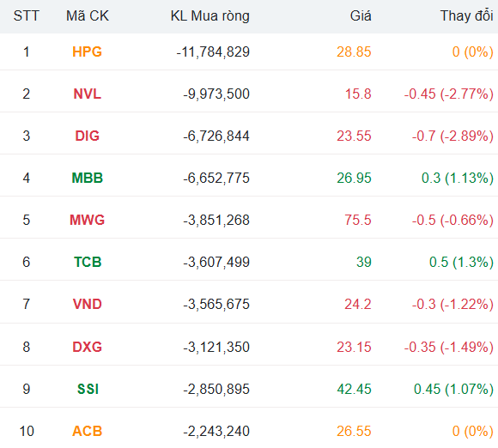This screenshot has width=498, height=448.
Task: Open the MWG stock symbol
Action: [87, 220]
